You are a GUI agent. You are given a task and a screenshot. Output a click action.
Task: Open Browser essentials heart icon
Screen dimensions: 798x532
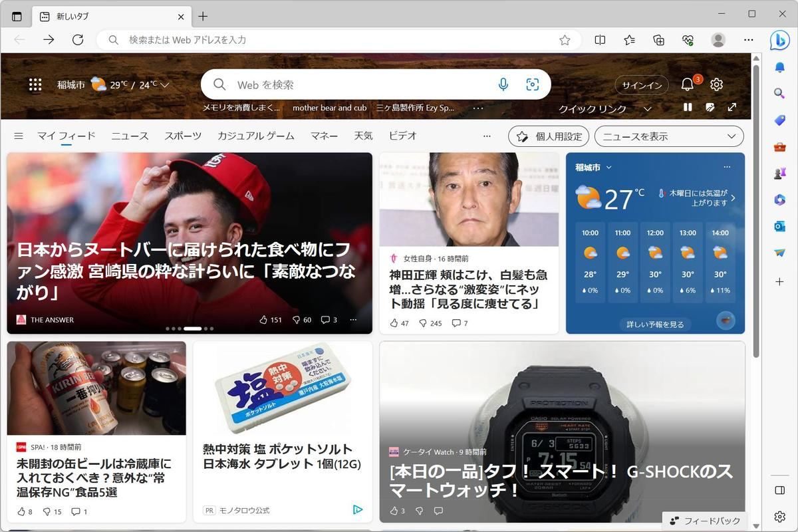click(x=688, y=40)
